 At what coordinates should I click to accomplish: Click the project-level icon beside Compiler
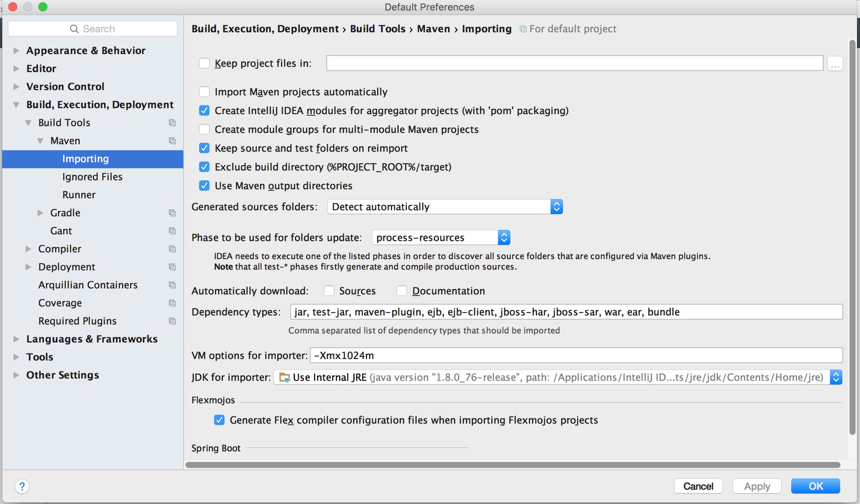172,249
